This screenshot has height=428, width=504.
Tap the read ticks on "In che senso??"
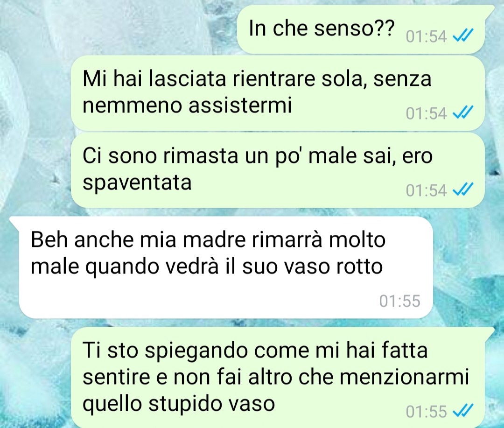463,35
